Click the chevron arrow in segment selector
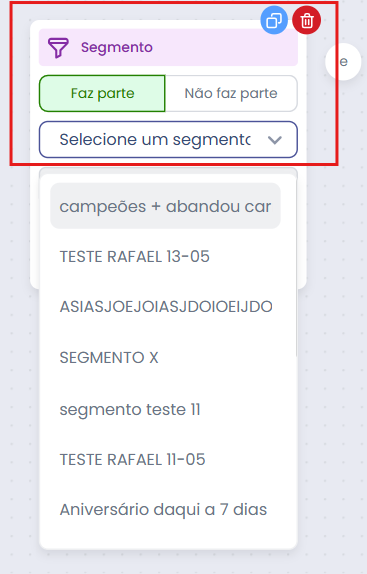 274,140
